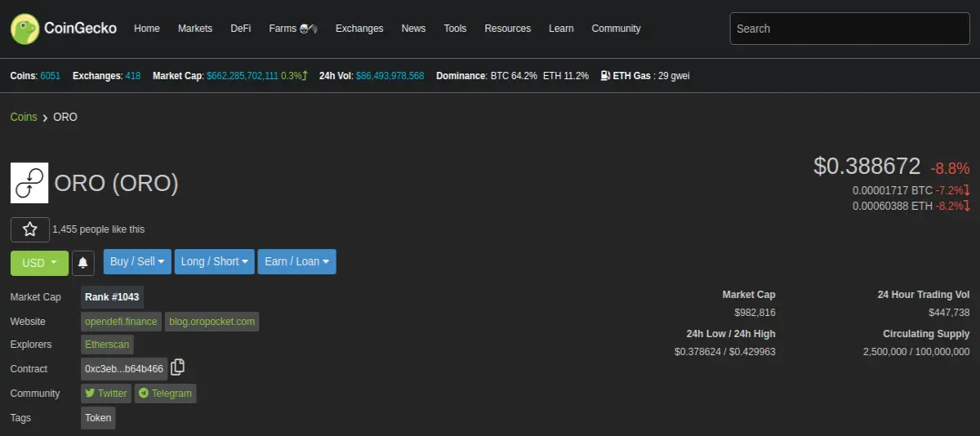Expand the Long / Short dropdown
The width and height of the screenshot is (980, 436).
point(215,261)
